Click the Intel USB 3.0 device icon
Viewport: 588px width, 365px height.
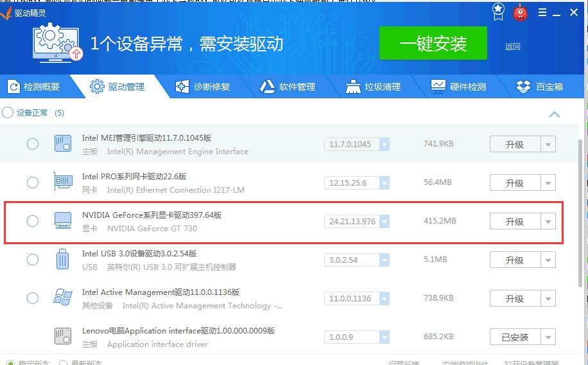[x=63, y=259]
